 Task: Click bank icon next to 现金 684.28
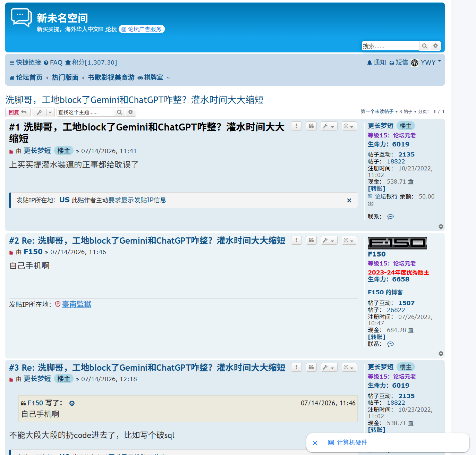[x=411, y=330]
